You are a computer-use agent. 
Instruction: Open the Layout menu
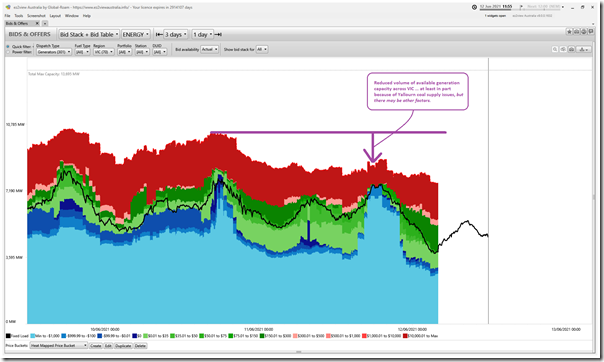[55, 16]
